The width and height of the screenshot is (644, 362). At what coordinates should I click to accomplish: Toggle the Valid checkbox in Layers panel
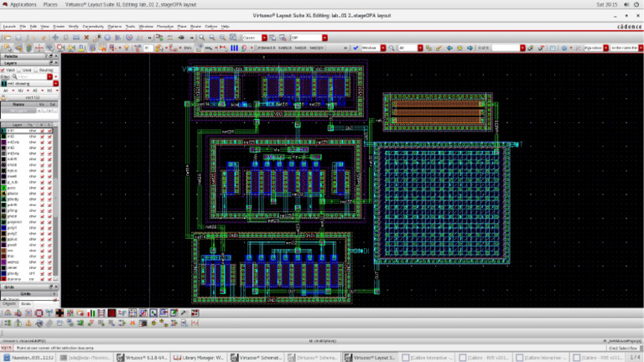(x=4, y=70)
